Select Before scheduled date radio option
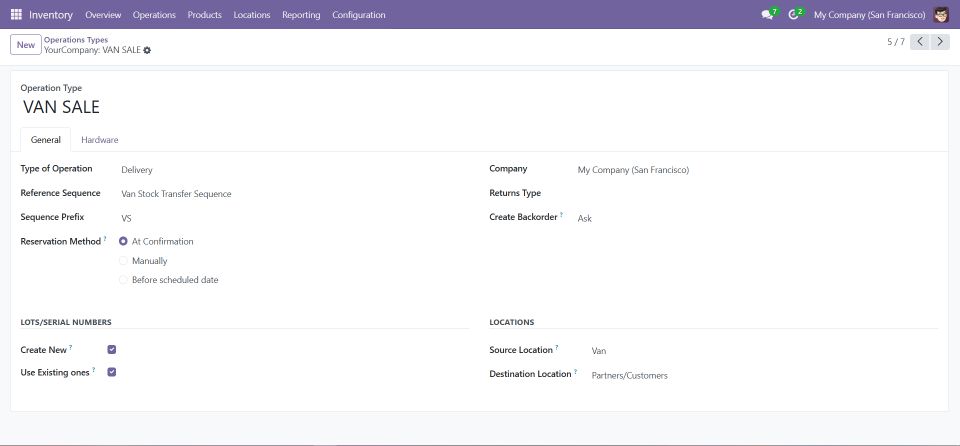The height and width of the screenshot is (446, 960). (x=124, y=280)
